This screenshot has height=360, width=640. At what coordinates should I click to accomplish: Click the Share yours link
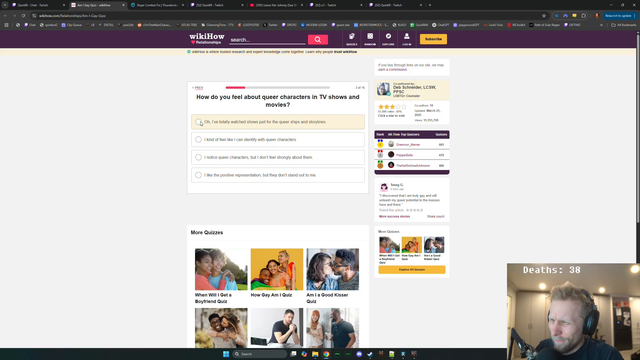(x=436, y=216)
